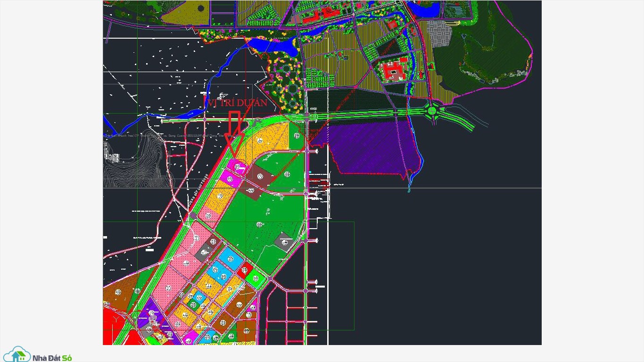The width and height of the screenshot is (644, 362).
Task: Select the small red square land plot
Action: pos(244,271)
